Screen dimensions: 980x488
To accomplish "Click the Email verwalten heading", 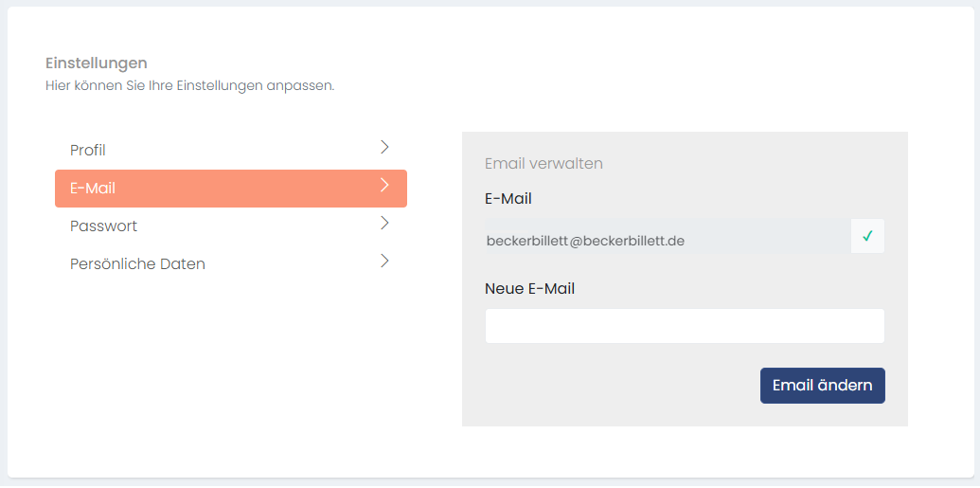I will pyautogui.click(x=543, y=163).
